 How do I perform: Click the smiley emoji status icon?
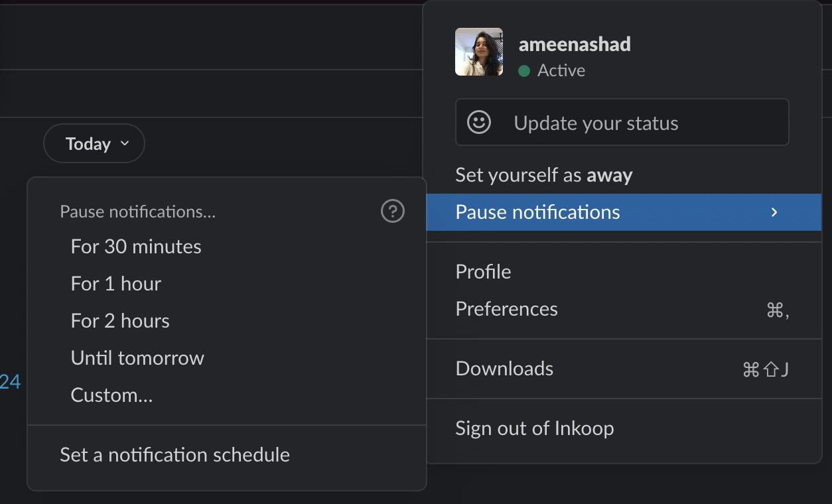tap(479, 122)
